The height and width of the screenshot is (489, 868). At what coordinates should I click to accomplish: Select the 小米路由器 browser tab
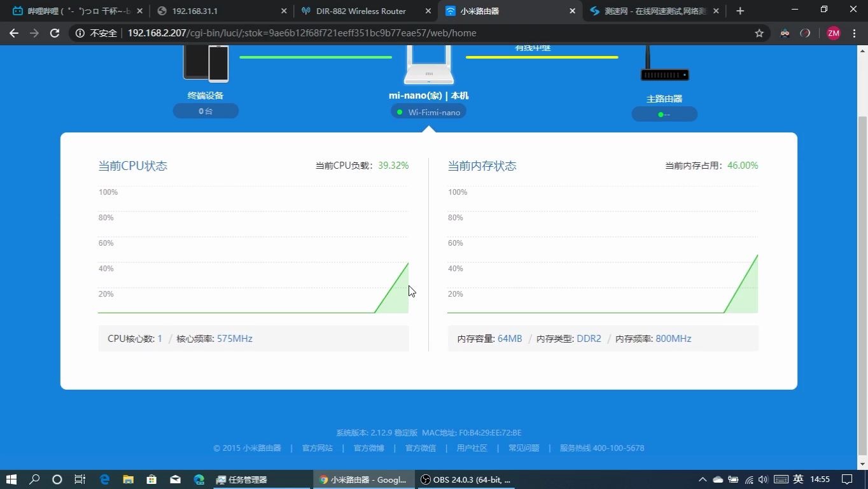[x=510, y=11]
